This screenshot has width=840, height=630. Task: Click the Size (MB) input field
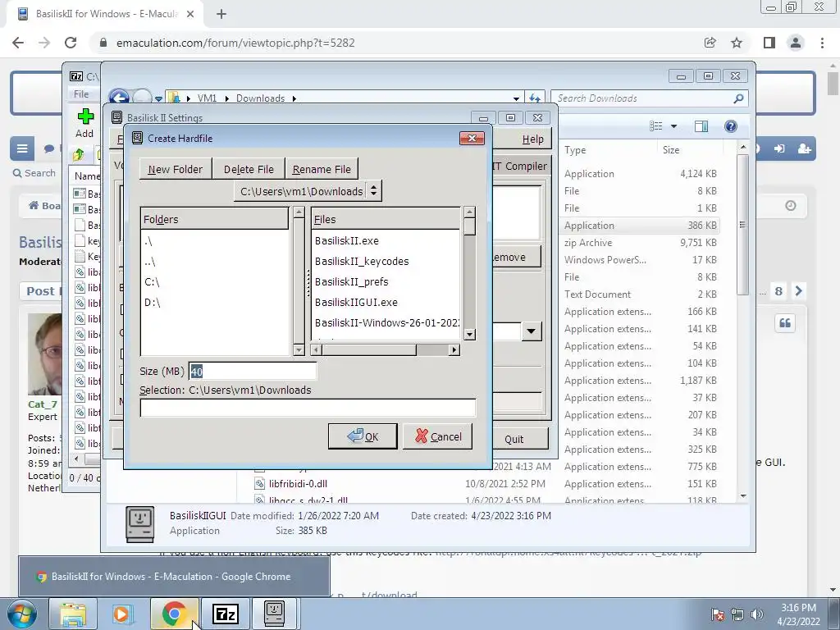click(253, 372)
